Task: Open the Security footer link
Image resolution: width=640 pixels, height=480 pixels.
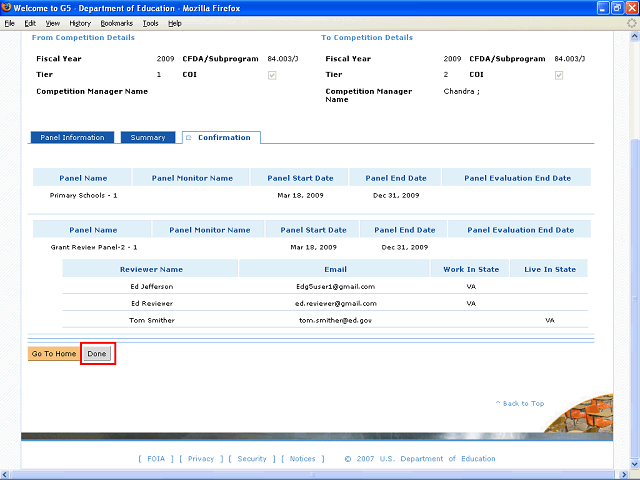Action: (252, 459)
